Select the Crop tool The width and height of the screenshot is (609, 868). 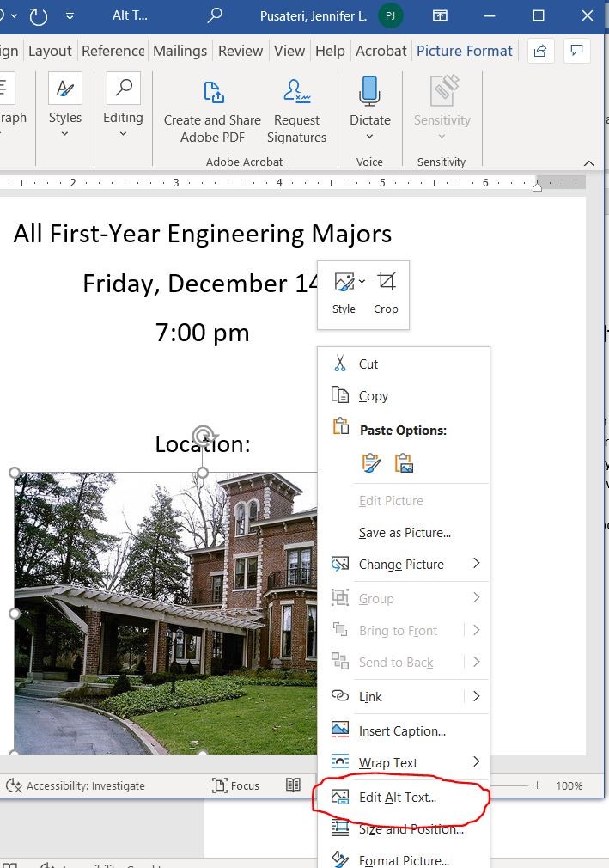pos(386,293)
